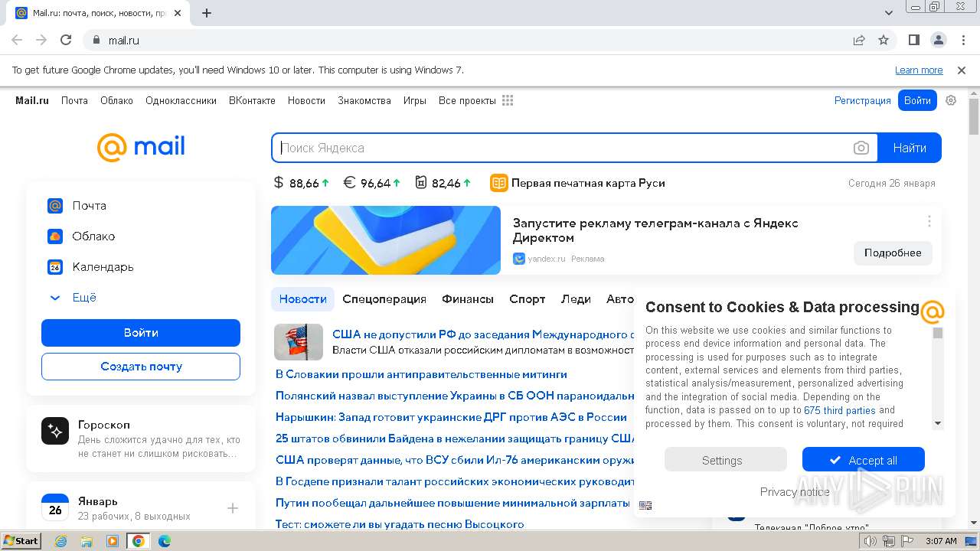The image size is (980, 551).
Task: Click Learn more about Chrome updates
Action: click(x=919, y=70)
